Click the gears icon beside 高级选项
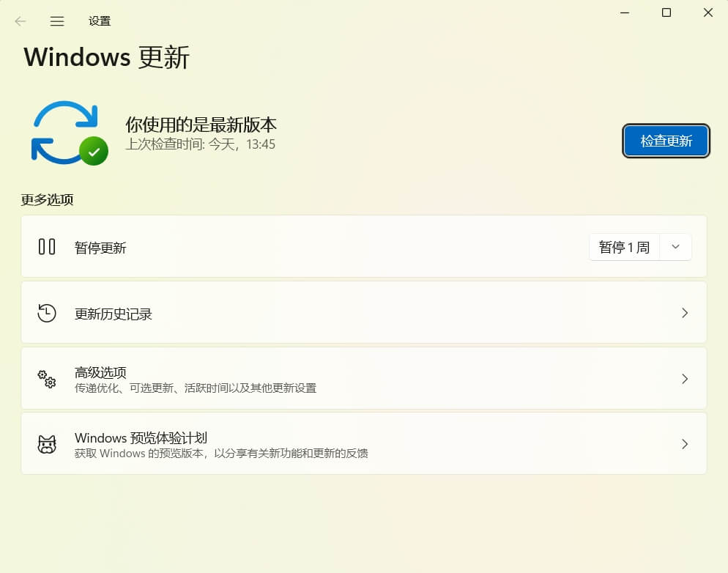Screen dimensions: 728x573 pyautogui.click(x=47, y=379)
